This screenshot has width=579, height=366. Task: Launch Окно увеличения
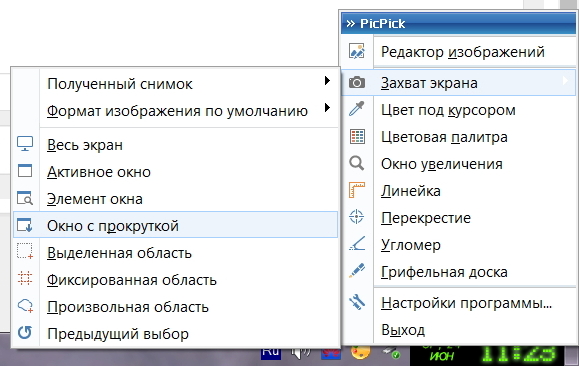click(458, 164)
